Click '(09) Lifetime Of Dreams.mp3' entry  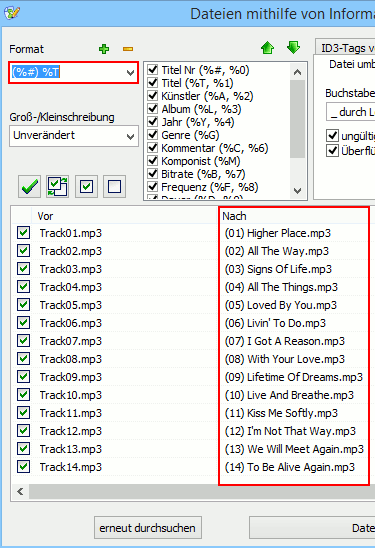tap(294, 377)
